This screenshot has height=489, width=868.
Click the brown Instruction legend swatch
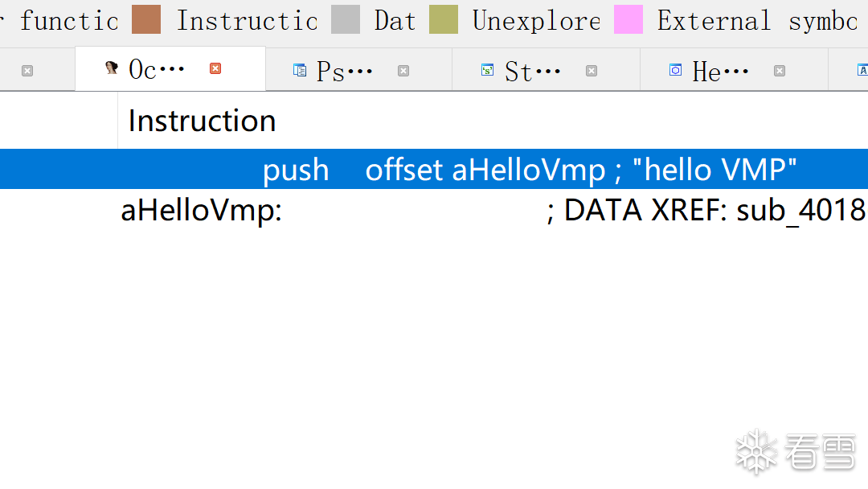point(146,19)
